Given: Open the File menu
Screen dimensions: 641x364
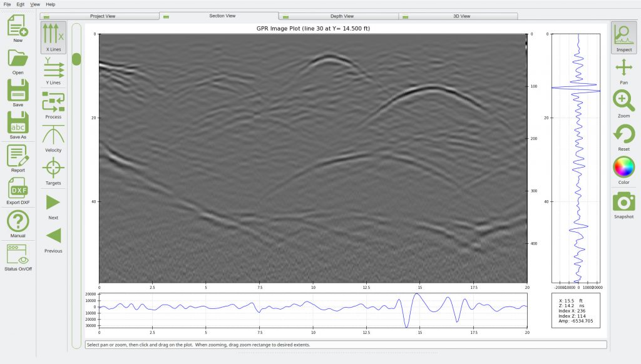Looking at the screenshot, I should [x=8, y=4].
